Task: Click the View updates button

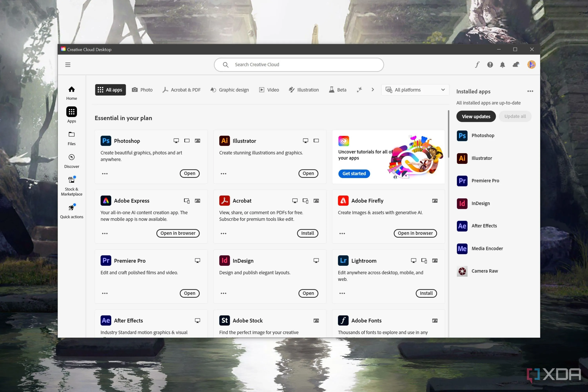Action: (x=476, y=116)
